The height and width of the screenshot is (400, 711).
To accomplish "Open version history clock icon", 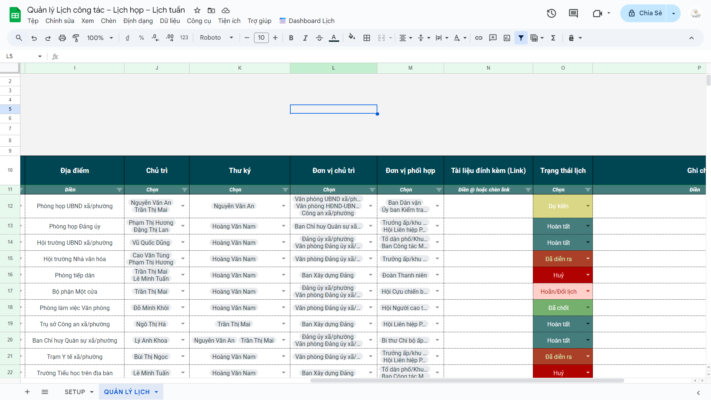I will [x=551, y=13].
